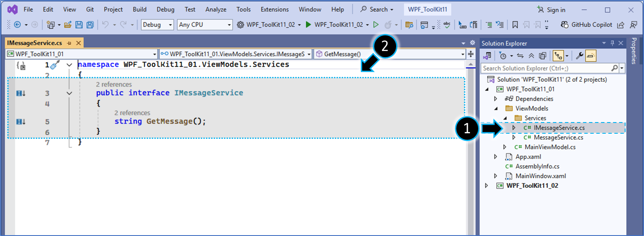
Task: Click the 2 references link above IMessageService
Action: click(114, 84)
